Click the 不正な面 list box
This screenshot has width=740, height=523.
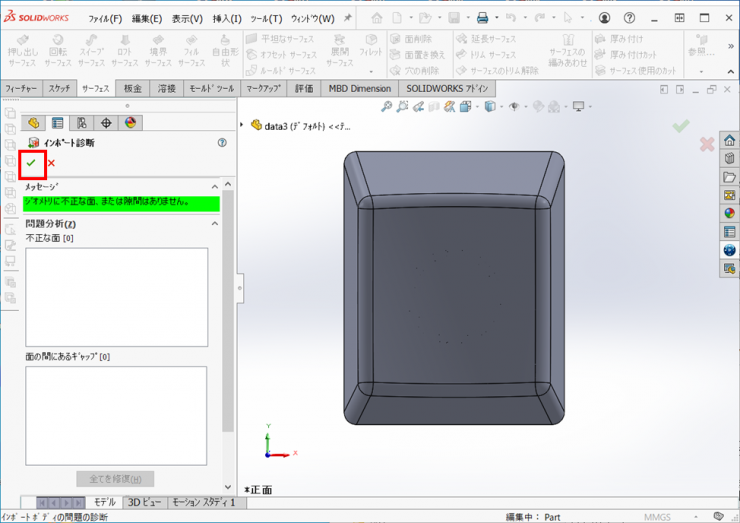coord(116,297)
